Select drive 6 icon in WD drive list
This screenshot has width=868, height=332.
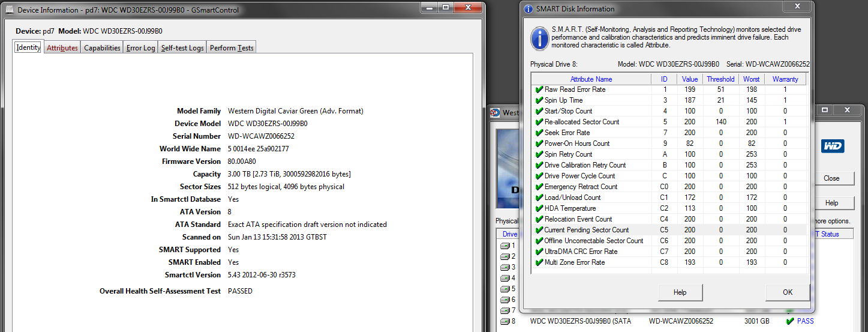click(504, 300)
